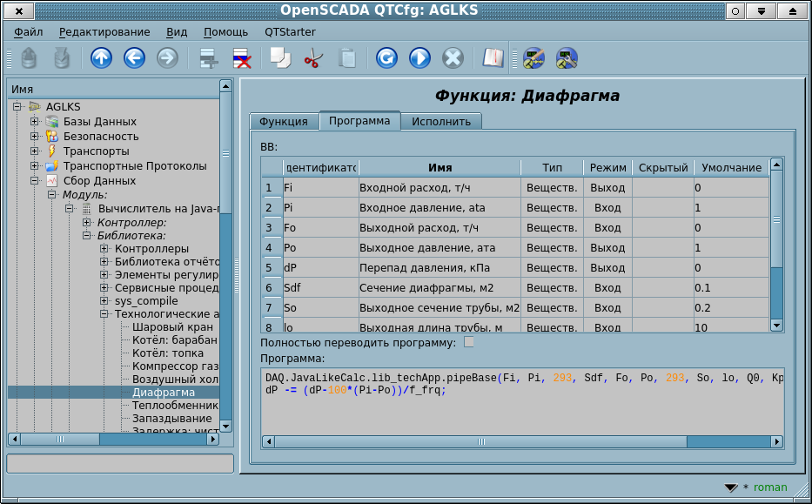
Task: Toggle 'Полностью переводить программу' checkbox
Action: pyautogui.click(x=469, y=342)
